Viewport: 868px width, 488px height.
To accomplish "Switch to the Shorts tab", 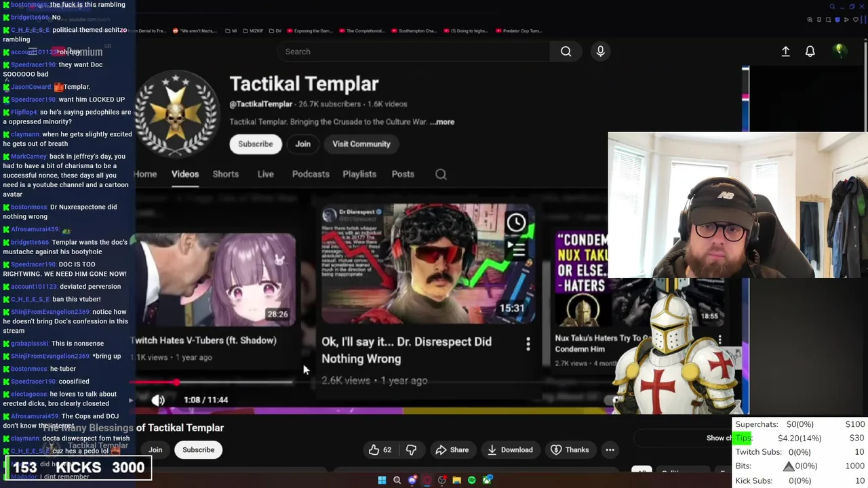I will point(226,174).
